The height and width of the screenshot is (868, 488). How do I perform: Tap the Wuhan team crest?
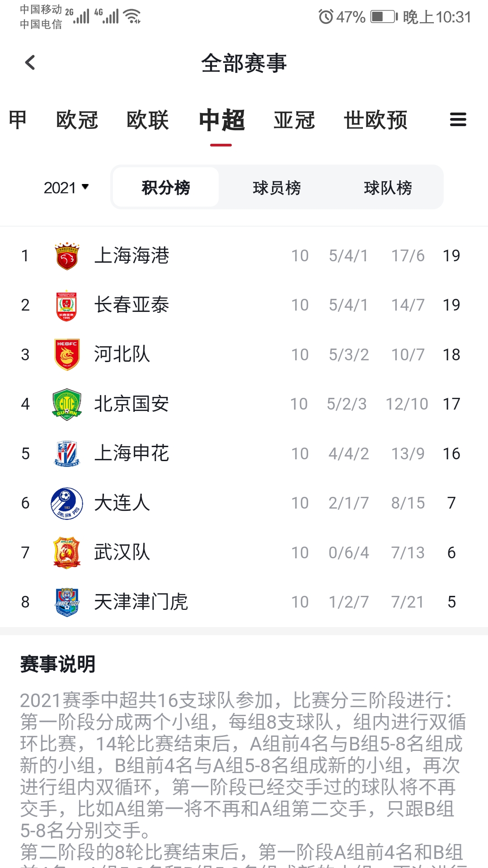pos(67,552)
